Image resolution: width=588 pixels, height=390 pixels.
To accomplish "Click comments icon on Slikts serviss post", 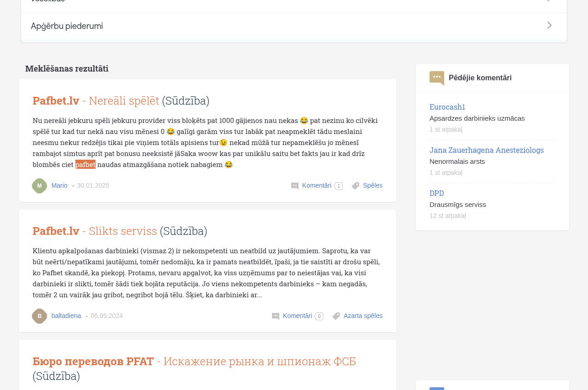I will click(x=276, y=316).
